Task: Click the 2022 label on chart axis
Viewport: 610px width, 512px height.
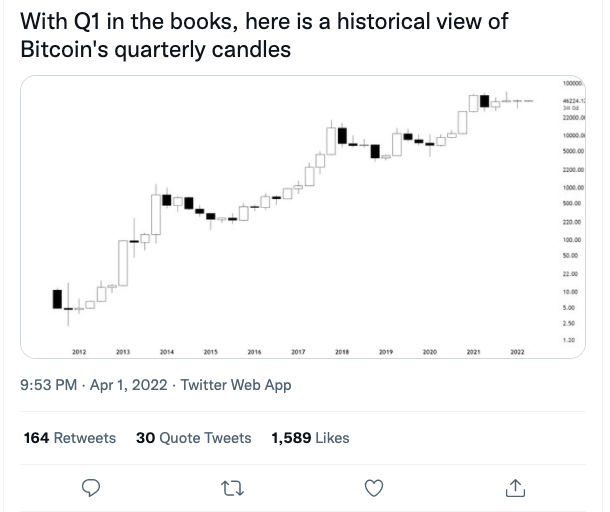Action: click(517, 352)
